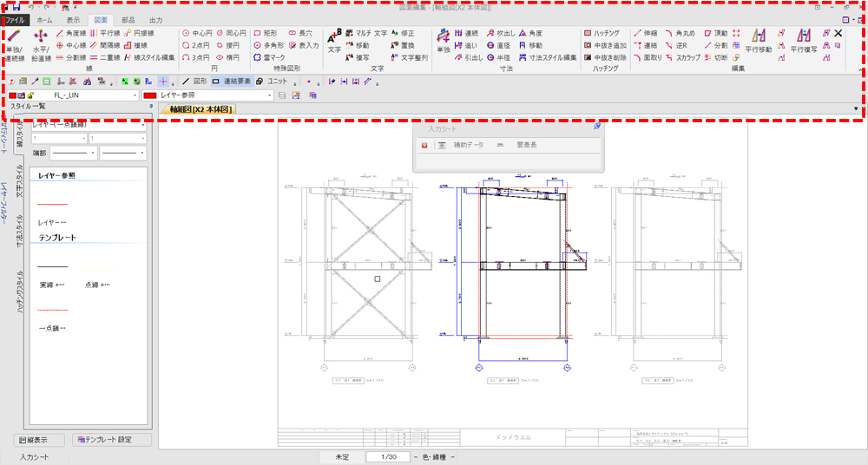Select the large 文字 text tool
The image size is (868, 465).
(x=334, y=40)
